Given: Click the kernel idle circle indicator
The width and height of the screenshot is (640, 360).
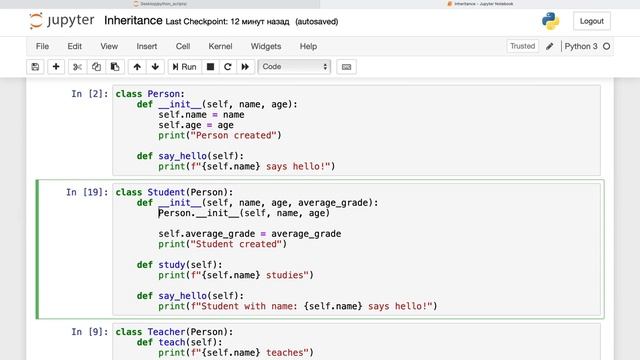Looking at the screenshot, I should [607, 46].
